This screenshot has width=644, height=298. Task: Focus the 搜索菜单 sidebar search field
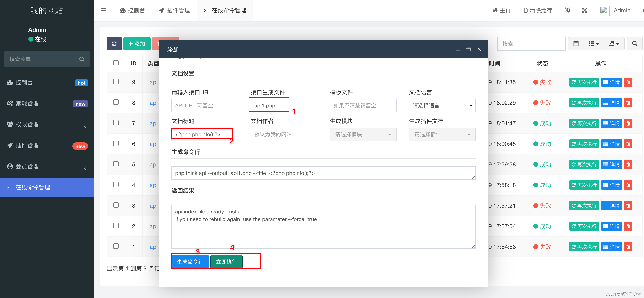click(47, 59)
